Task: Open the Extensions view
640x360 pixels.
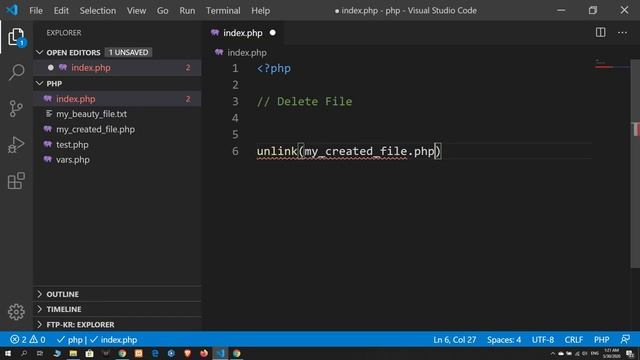Action: (x=16, y=180)
